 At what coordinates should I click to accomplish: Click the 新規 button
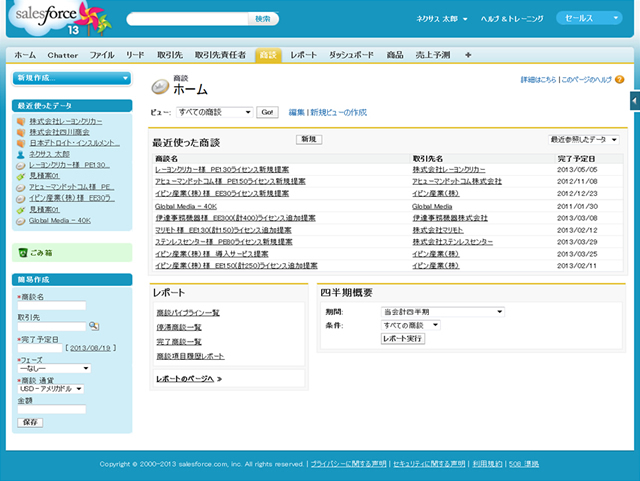click(x=309, y=139)
